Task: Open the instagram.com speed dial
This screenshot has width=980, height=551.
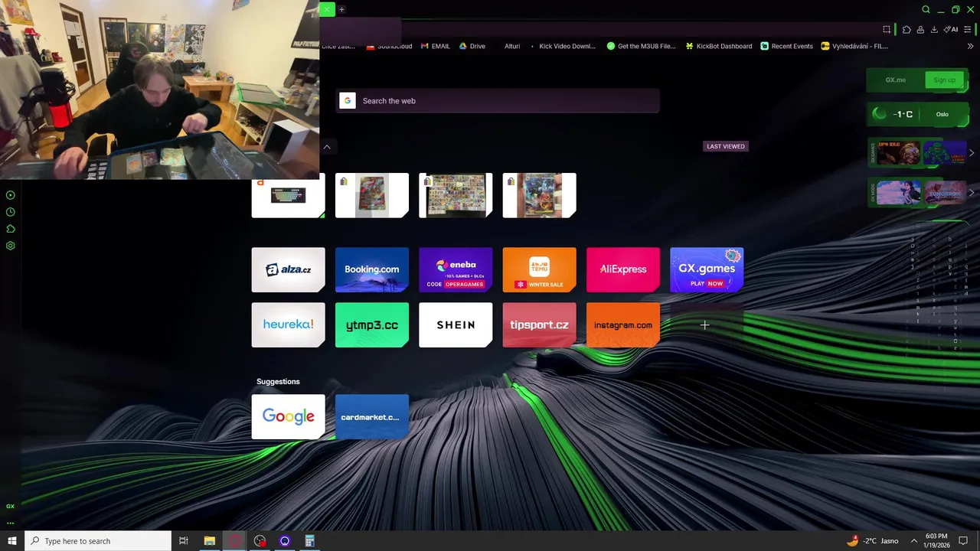Action: pos(622,324)
